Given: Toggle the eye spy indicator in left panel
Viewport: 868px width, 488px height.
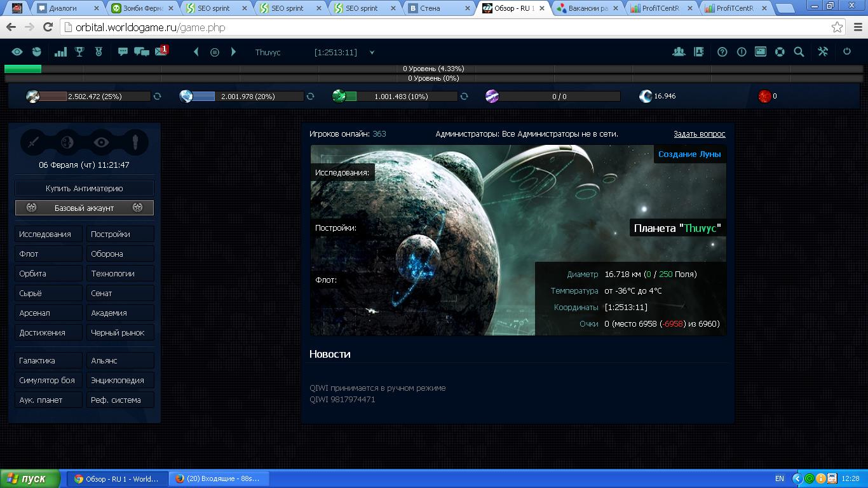Looking at the screenshot, I should (x=102, y=143).
